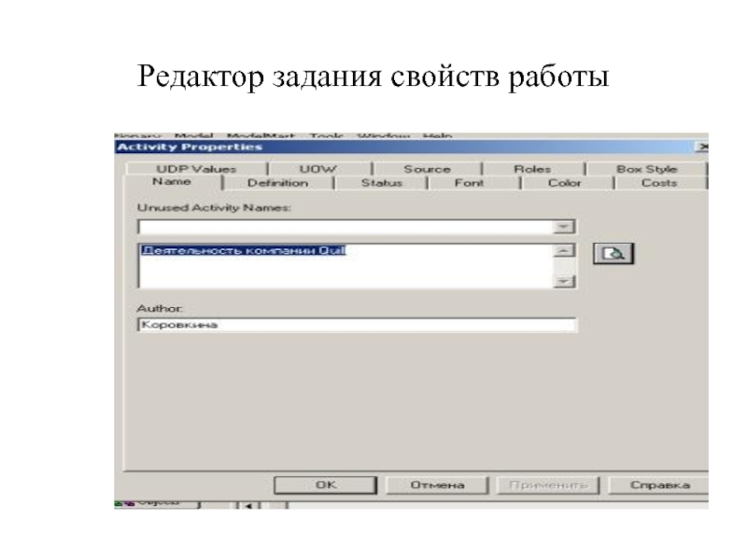Go to the Roles tab
This screenshot has width=747, height=560.
532,169
